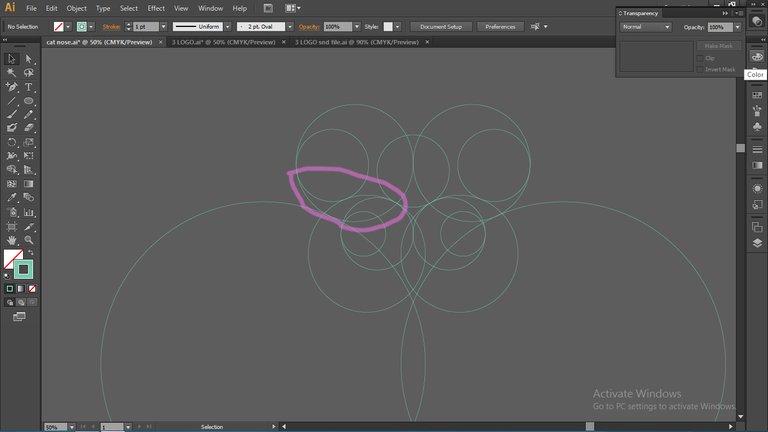
Task: Set paint mode to None
Action: [x=32, y=289]
